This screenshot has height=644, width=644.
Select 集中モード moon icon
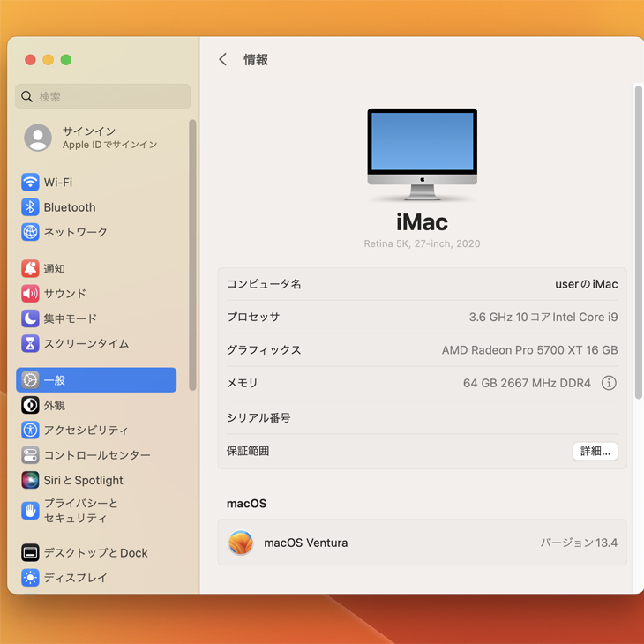[x=30, y=318]
